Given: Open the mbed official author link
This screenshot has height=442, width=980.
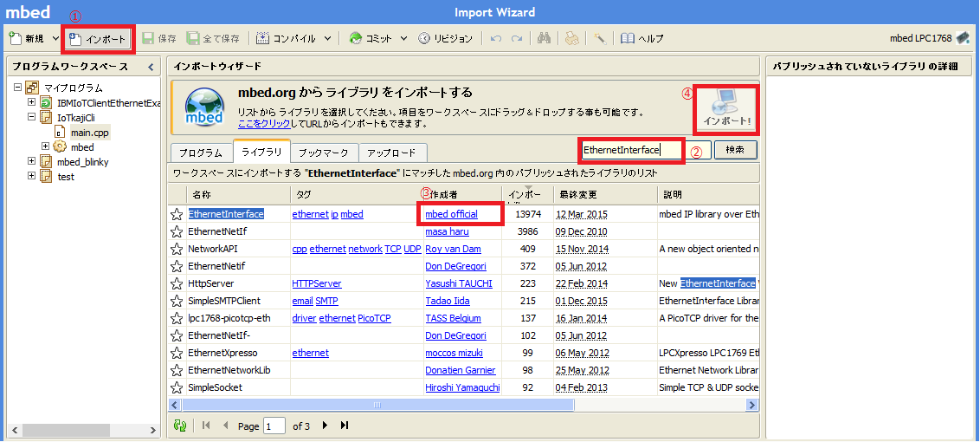Looking at the screenshot, I should coord(451,214).
